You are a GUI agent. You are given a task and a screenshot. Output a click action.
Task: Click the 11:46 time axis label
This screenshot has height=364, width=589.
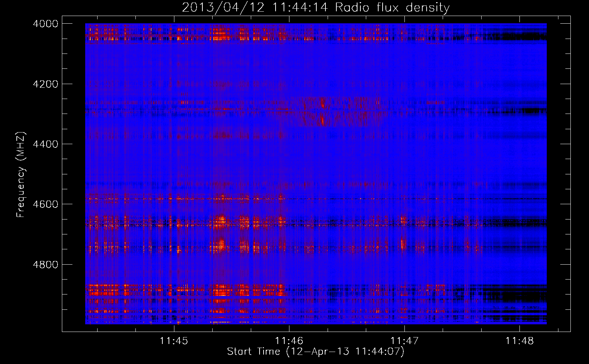pyautogui.click(x=289, y=341)
